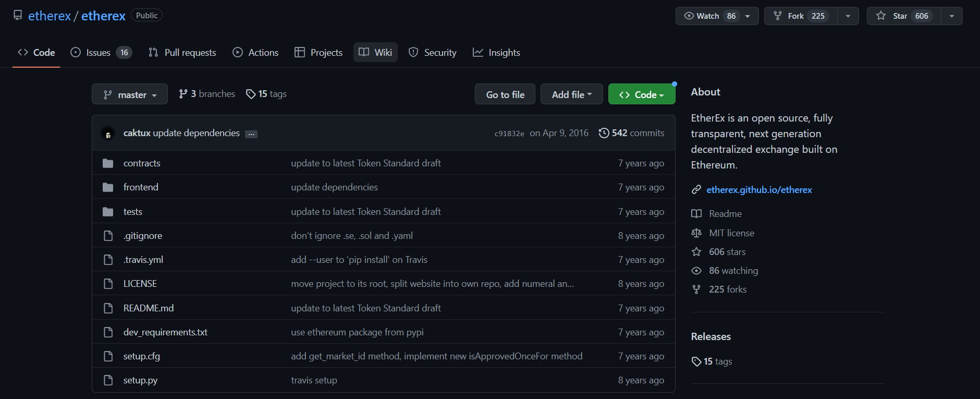The height and width of the screenshot is (399, 980).
Task: Click the fork icon beside 225 forks
Action: click(696, 289)
